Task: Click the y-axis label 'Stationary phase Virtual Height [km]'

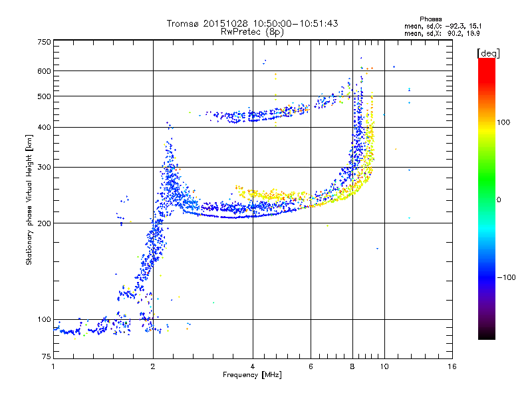Action: pos(29,199)
